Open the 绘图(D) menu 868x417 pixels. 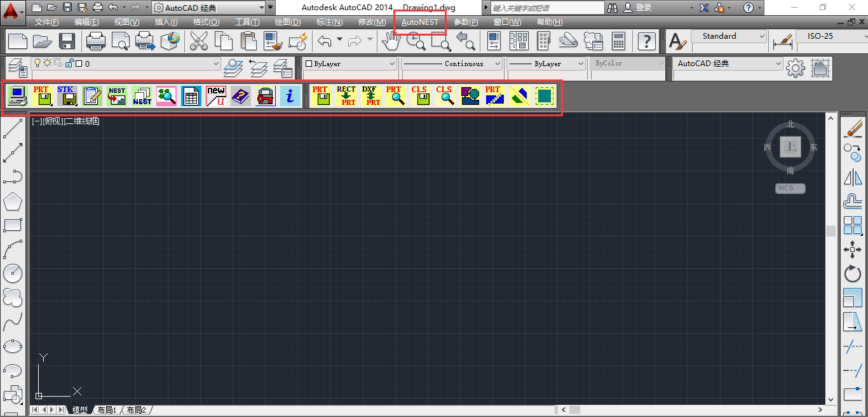[288, 22]
